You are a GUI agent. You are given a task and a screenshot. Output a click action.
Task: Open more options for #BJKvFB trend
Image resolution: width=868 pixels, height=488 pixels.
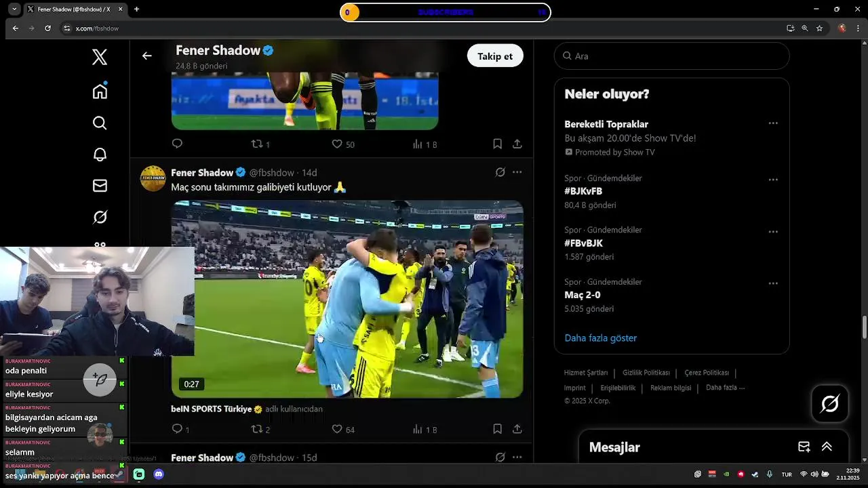(773, 180)
